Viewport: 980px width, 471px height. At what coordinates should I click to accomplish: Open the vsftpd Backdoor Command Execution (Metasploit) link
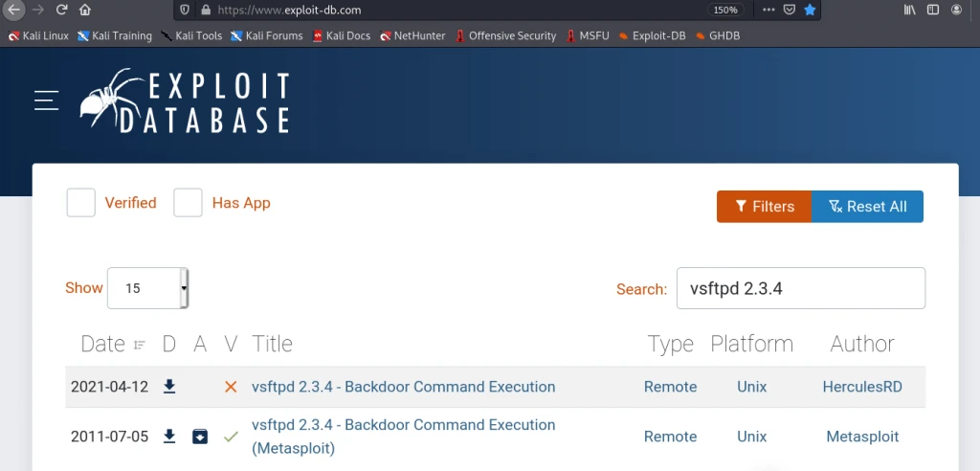click(x=403, y=436)
